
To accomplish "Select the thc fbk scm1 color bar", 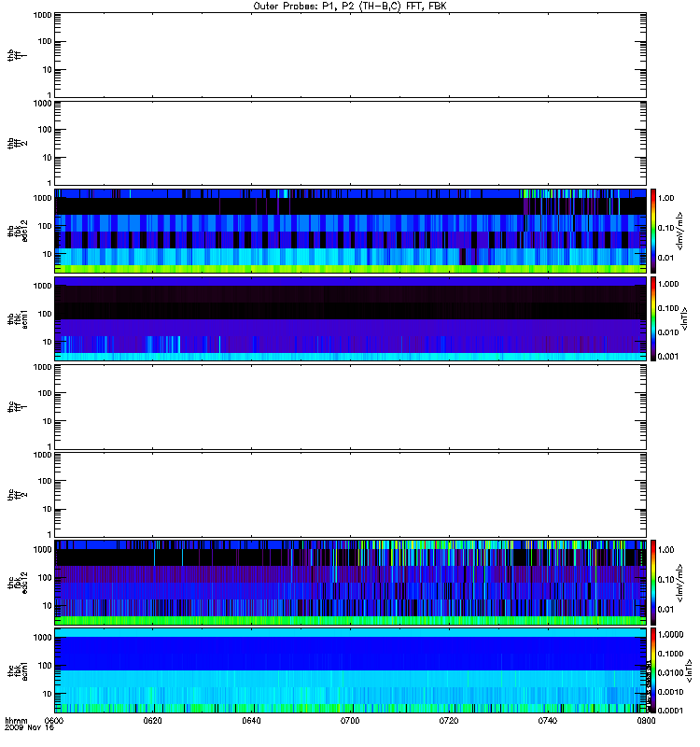I will click(653, 670).
